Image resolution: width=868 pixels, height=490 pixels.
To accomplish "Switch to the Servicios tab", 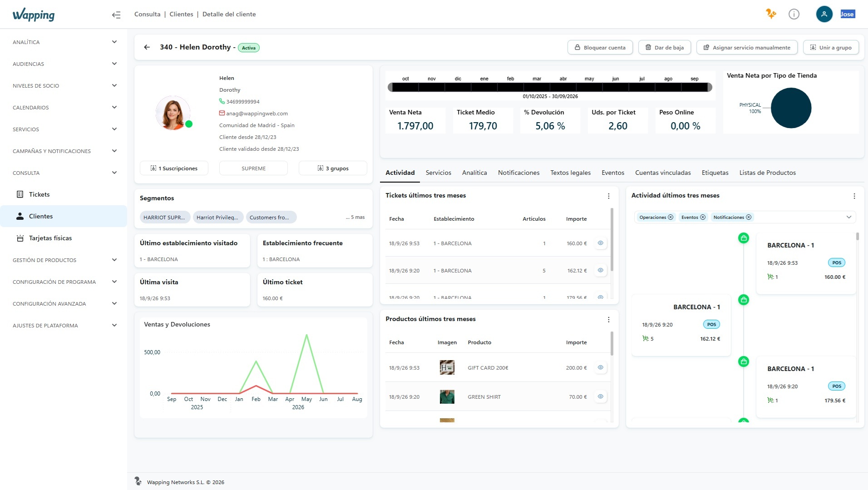I will point(438,173).
